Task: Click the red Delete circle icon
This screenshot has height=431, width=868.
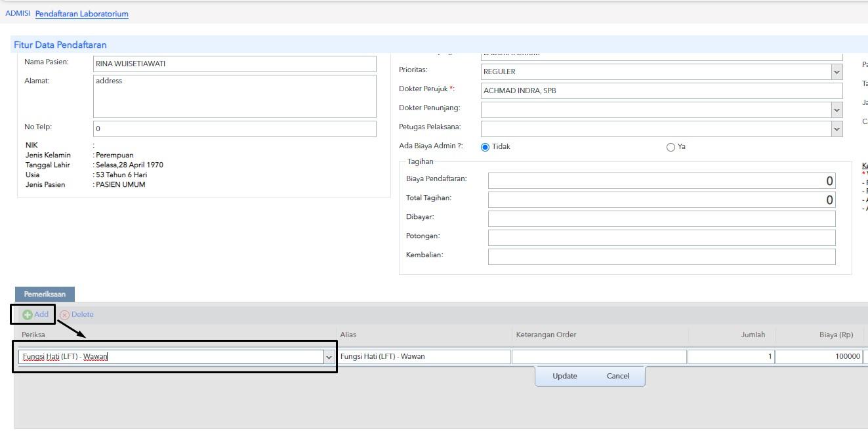Action: (x=64, y=315)
